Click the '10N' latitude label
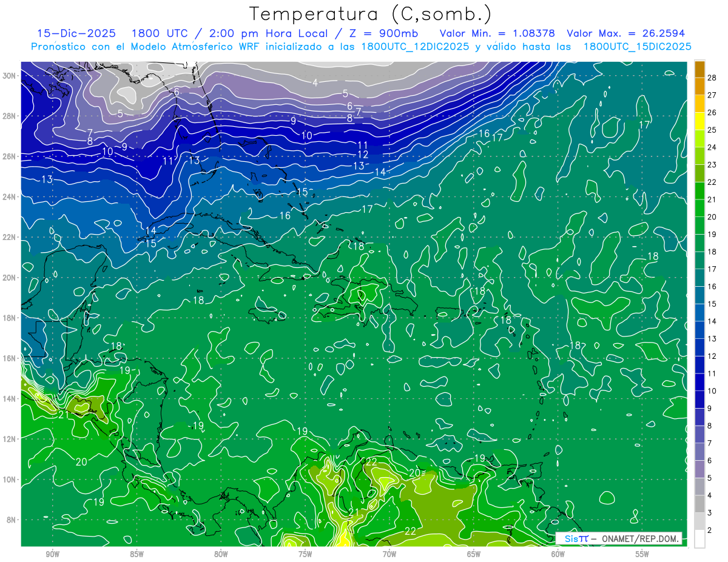The height and width of the screenshot is (562, 728). pyautogui.click(x=10, y=479)
